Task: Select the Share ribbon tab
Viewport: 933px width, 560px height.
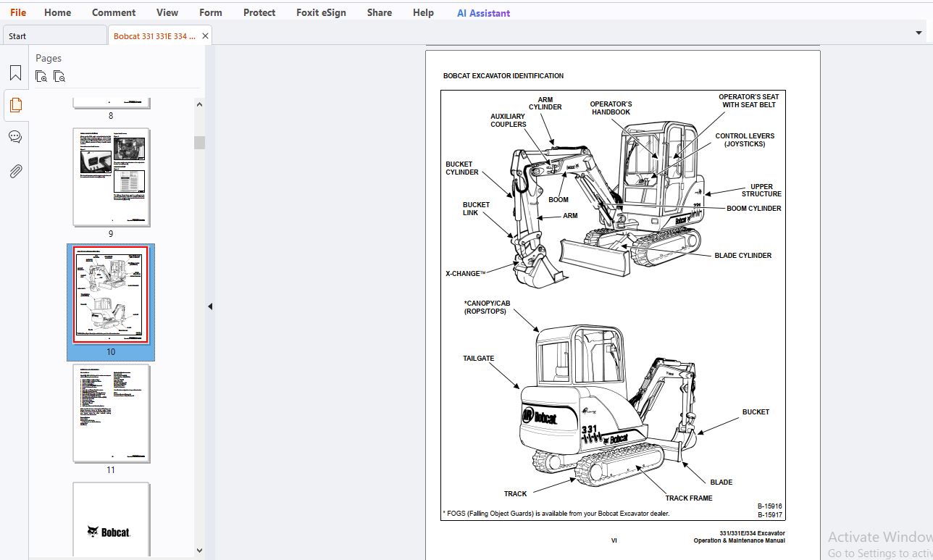Action: 380,12
